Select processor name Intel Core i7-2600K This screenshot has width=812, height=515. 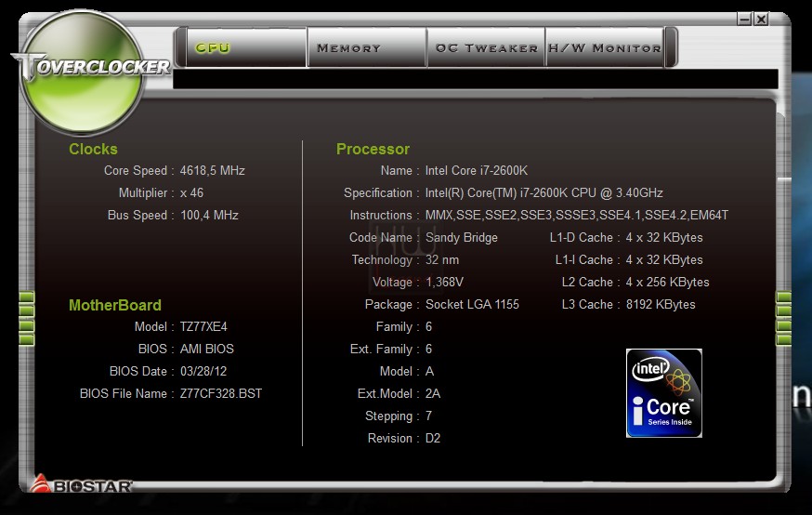point(477,170)
